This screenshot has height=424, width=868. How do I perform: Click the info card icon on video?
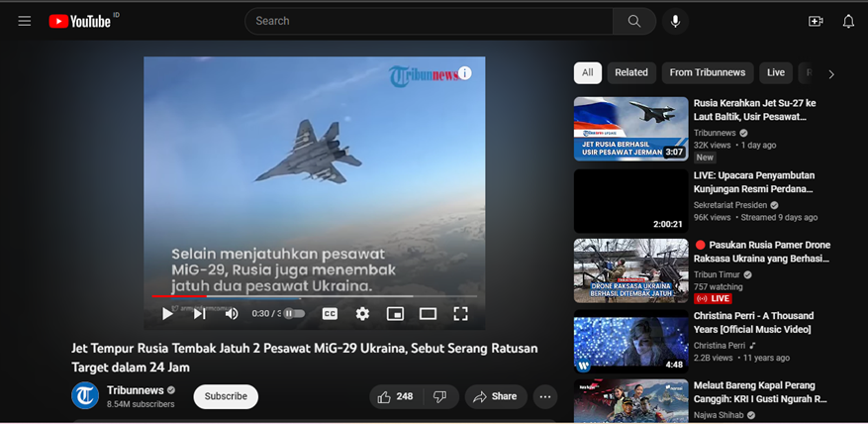465,73
